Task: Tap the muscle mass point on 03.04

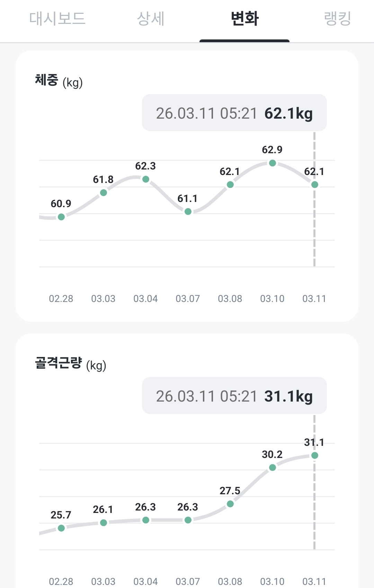Action: pyautogui.click(x=146, y=520)
